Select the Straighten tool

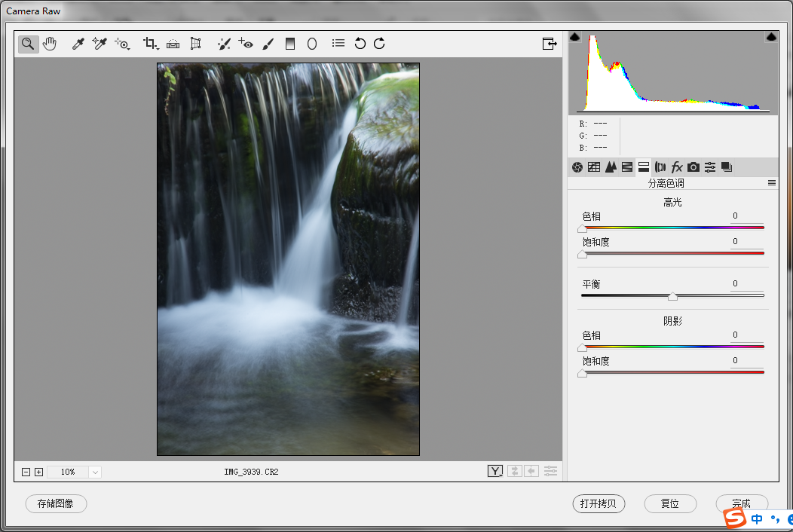(173, 44)
